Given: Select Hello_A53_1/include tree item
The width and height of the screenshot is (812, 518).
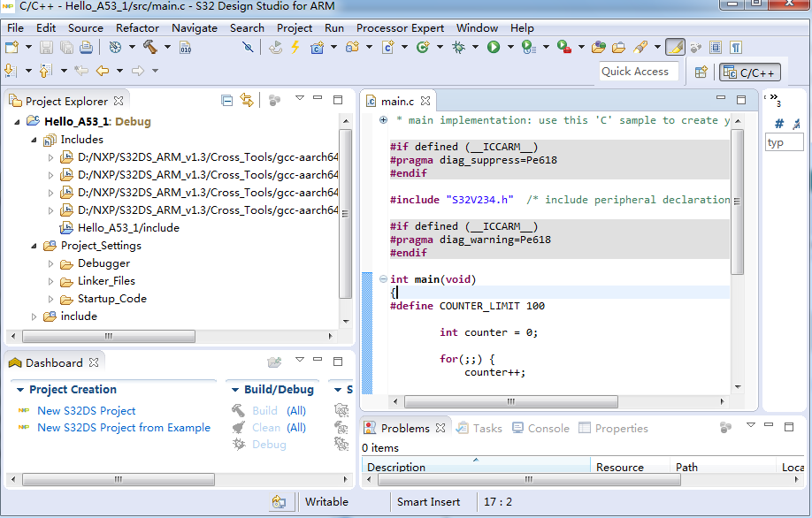Looking at the screenshot, I should (128, 228).
